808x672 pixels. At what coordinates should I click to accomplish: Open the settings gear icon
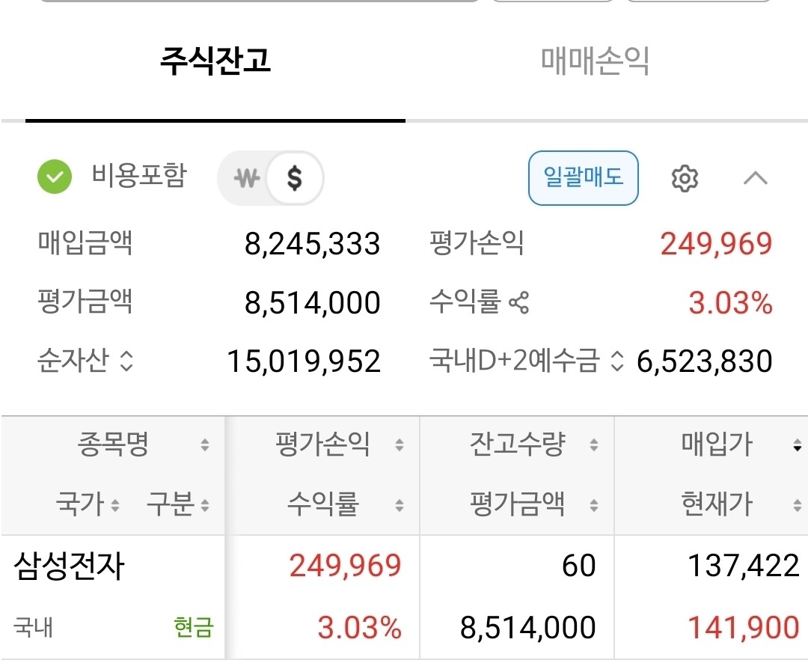pyautogui.click(x=684, y=178)
